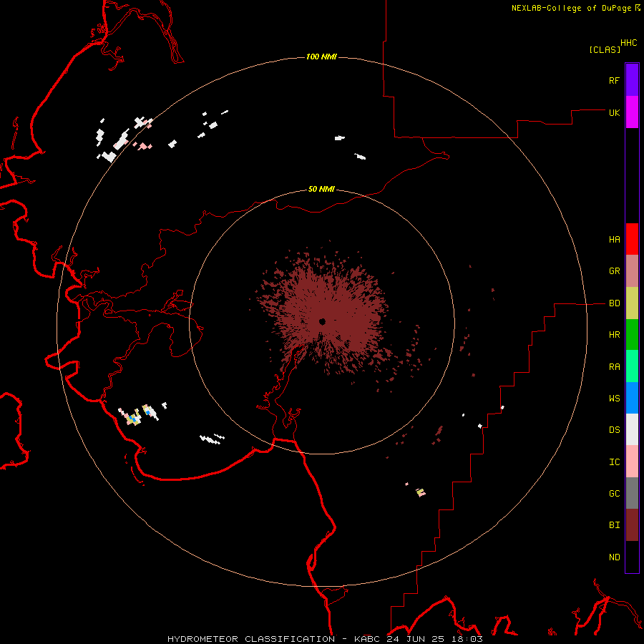The width and height of the screenshot is (644, 644).
Task: Click the BD yellow legend swatch
Action: 632,303
